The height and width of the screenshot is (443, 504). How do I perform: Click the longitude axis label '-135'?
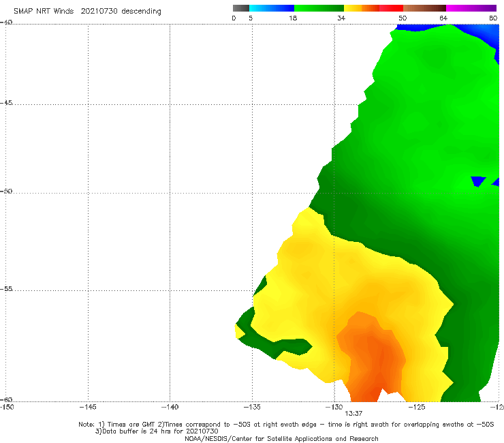252,407
